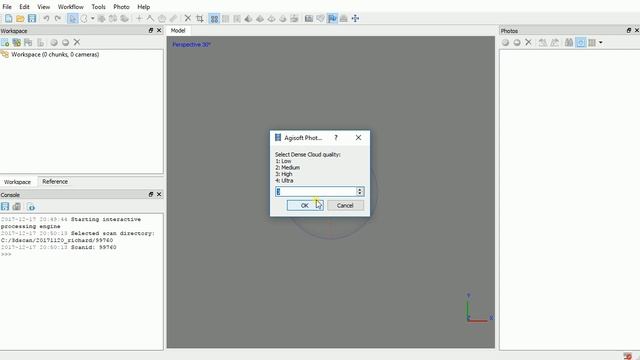This screenshot has width=640, height=360.
Task: Float the Photos panel
Action: 629,31
